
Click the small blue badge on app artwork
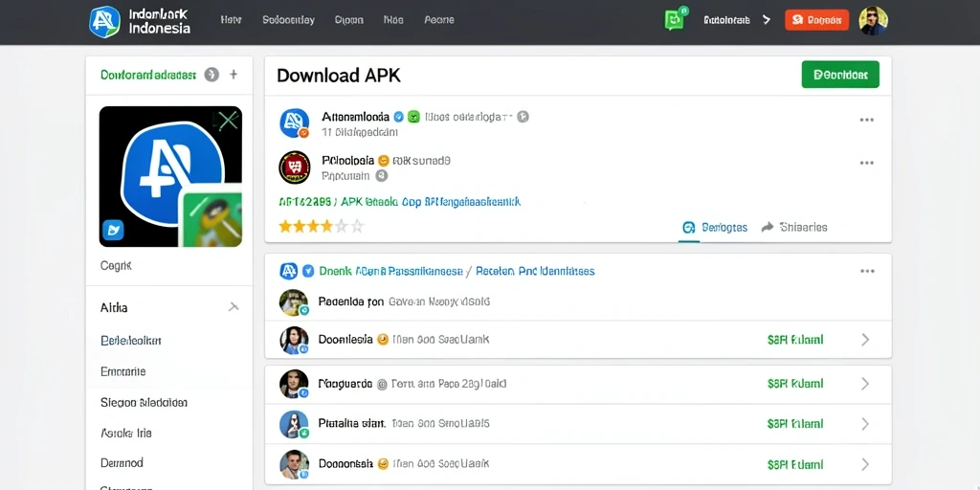(x=113, y=230)
